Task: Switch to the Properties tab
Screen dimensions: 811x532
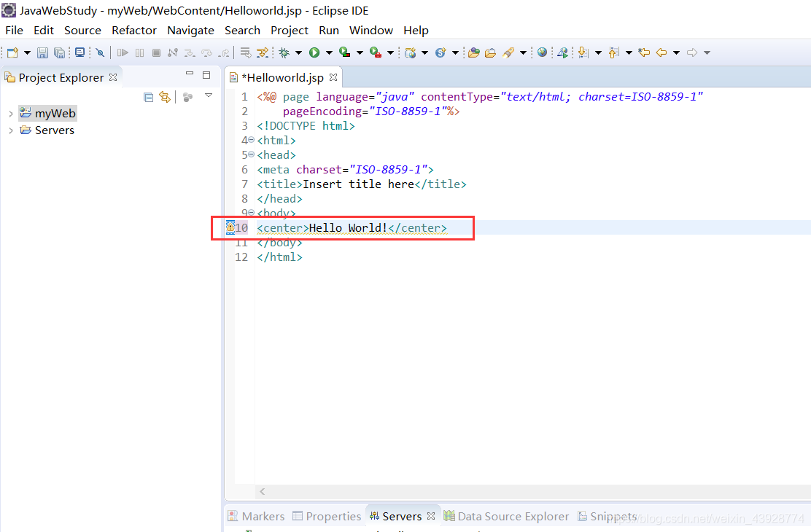Action: click(327, 516)
